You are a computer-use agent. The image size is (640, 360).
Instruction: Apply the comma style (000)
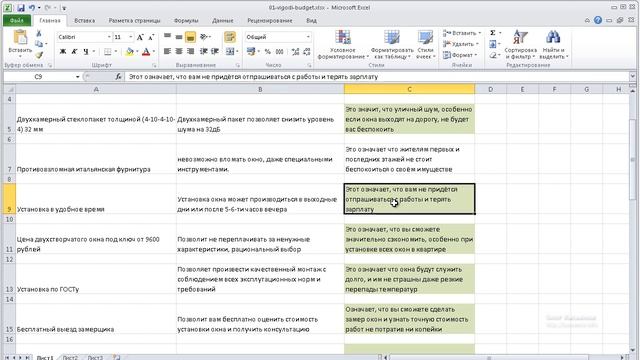280,51
